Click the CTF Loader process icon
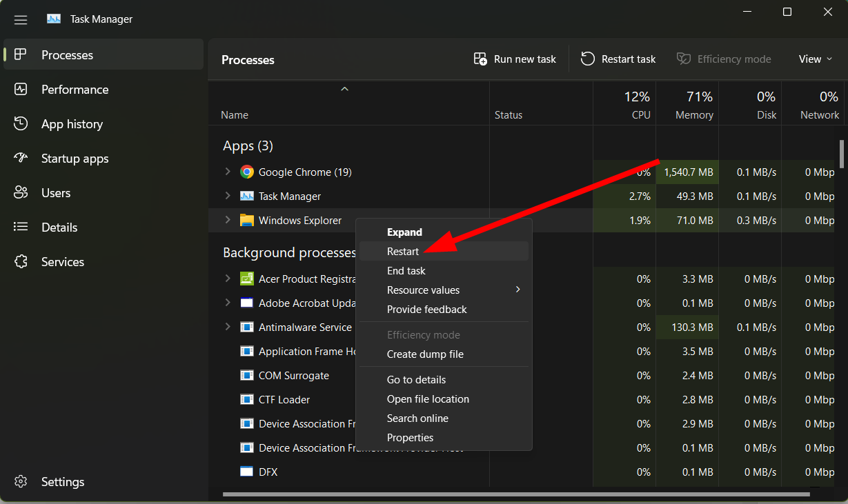This screenshot has width=848, height=504. pyautogui.click(x=247, y=399)
